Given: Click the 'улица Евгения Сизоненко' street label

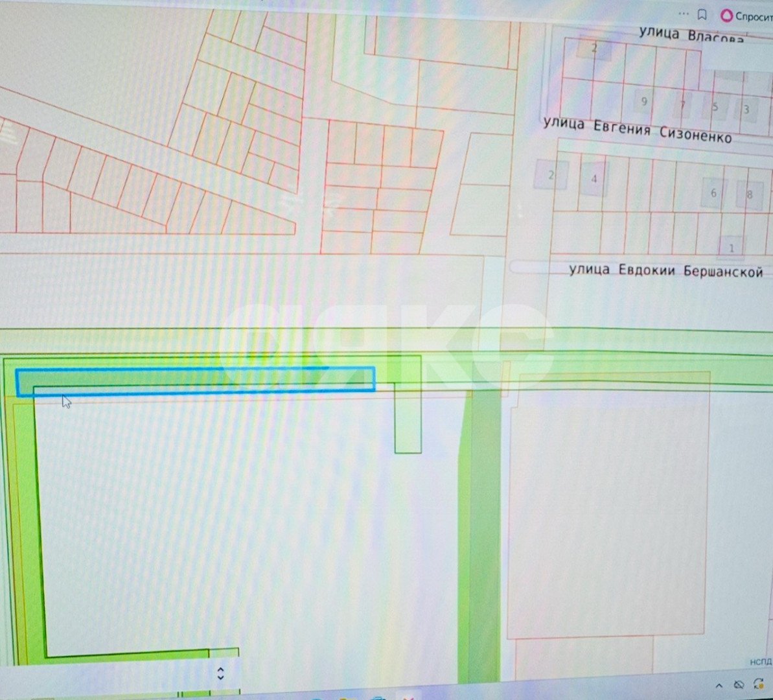Looking at the screenshot, I should pyautogui.click(x=638, y=130).
